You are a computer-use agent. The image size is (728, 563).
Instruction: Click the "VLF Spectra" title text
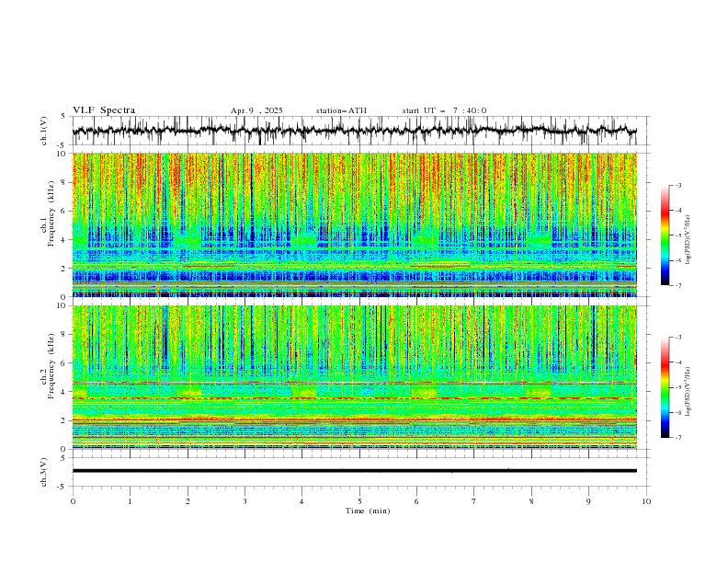click(104, 110)
